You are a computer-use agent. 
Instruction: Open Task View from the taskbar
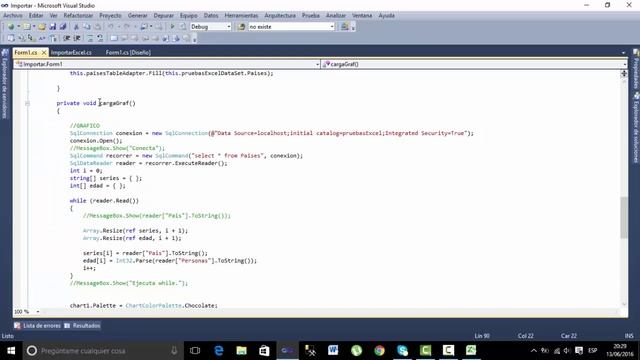click(x=195, y=351)
